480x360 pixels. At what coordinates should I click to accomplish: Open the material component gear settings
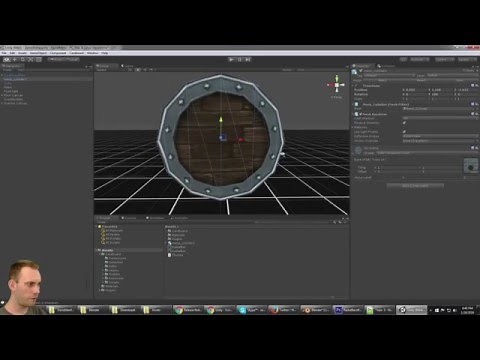(x=477, y=148)
